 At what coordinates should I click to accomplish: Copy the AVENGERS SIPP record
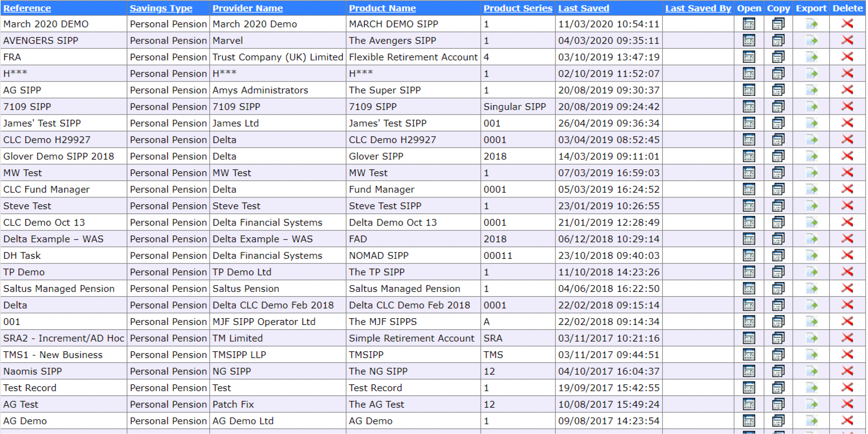click(x=778, y=40)
